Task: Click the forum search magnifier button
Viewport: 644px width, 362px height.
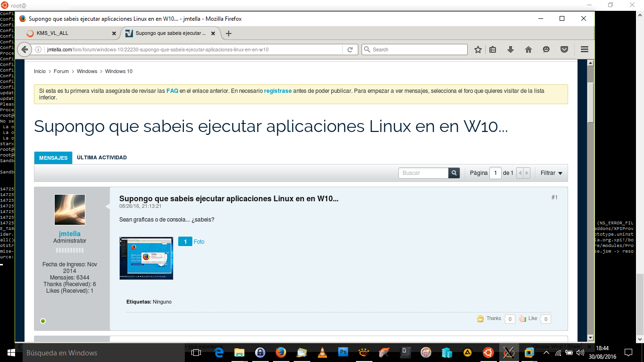Action: pyautogui.click(x=454, y=173)
